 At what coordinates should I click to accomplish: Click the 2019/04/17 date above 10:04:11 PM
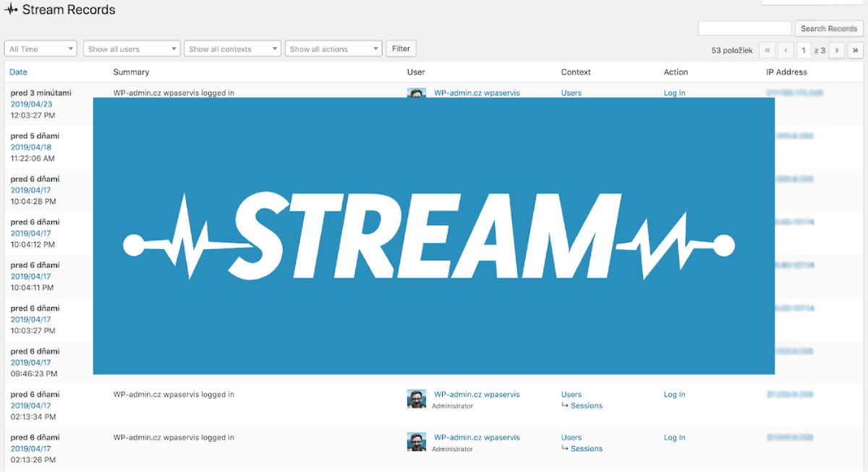[x=31, y=277]
